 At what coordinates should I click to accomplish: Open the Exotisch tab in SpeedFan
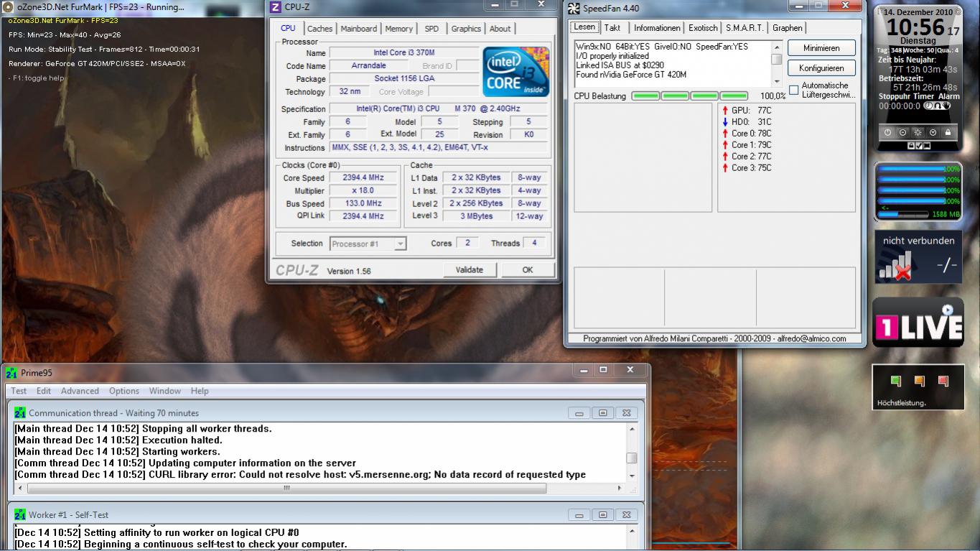pos(703,28)
